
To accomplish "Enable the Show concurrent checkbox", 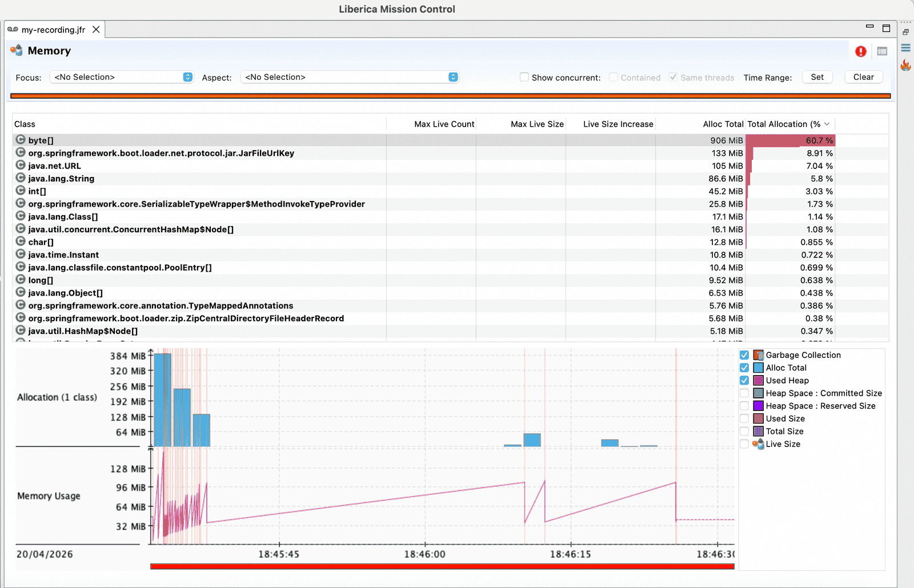I will (524, 77).
